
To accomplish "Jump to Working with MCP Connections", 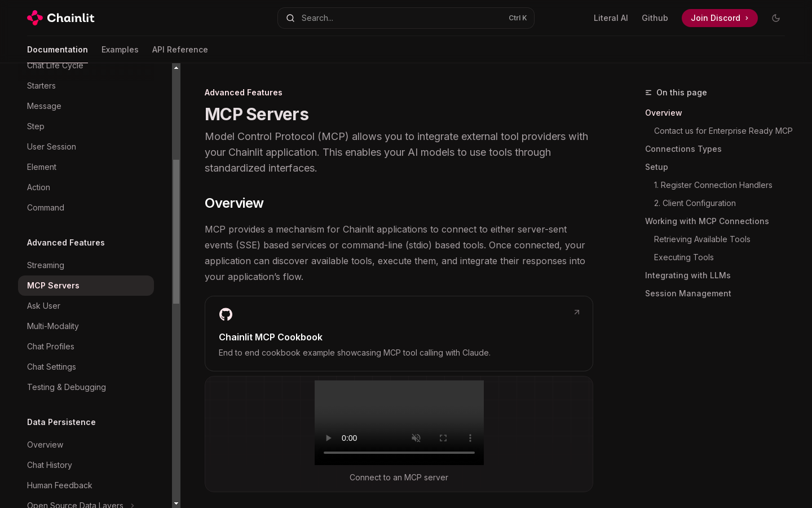I will click(x=707, y=221).
